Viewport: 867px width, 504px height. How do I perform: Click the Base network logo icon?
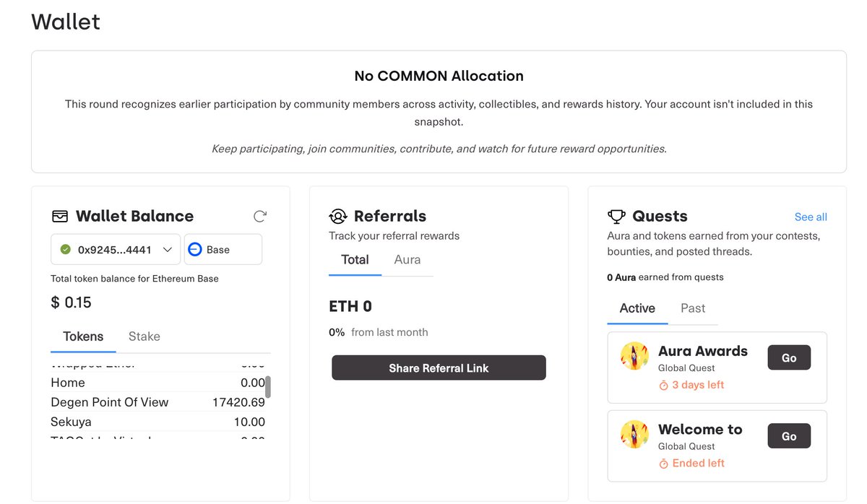pos(195,249)
